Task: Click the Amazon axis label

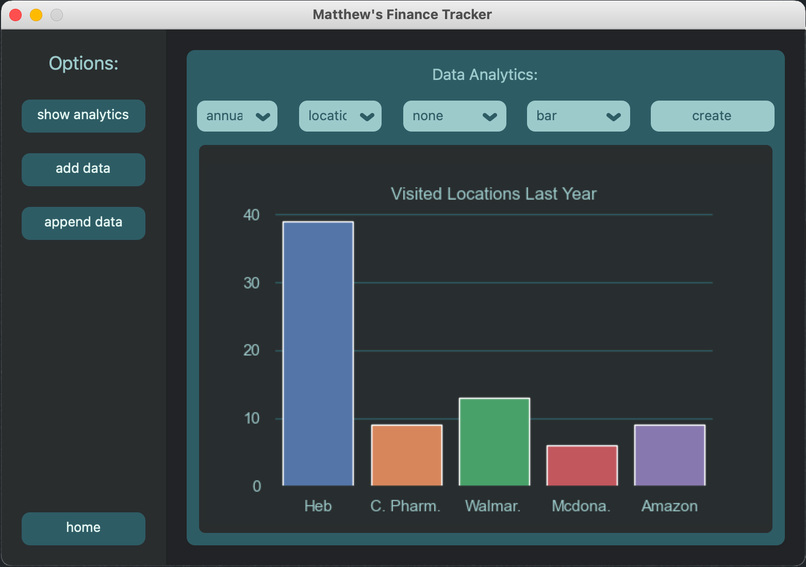Action: click(669, 506)
